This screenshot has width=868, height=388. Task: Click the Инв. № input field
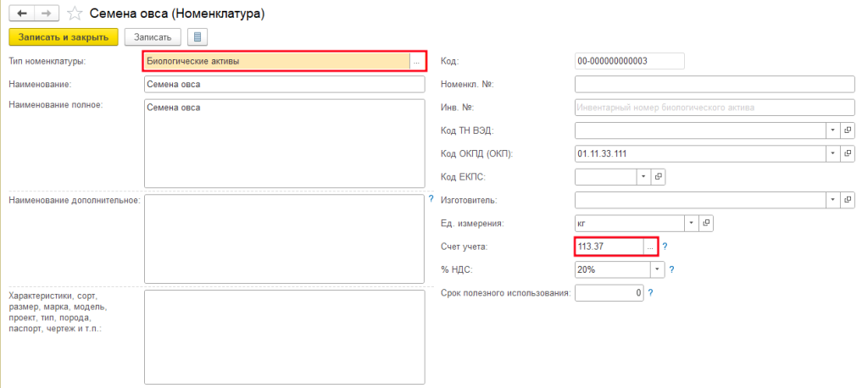[x=715, y=108]
